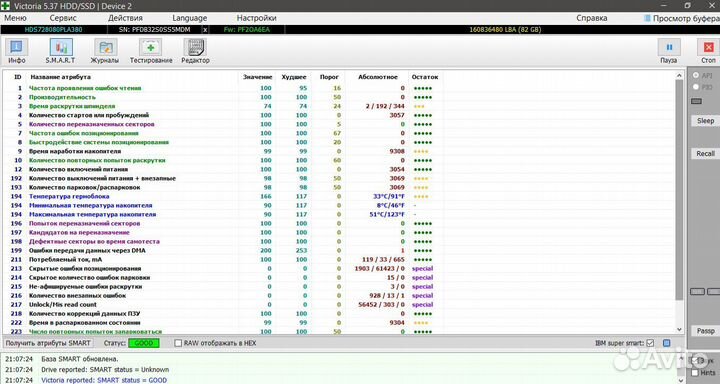This screenshot has width=720, height=384.
Task: Click the Абсолютное column header
Action: tap(378, 77)
